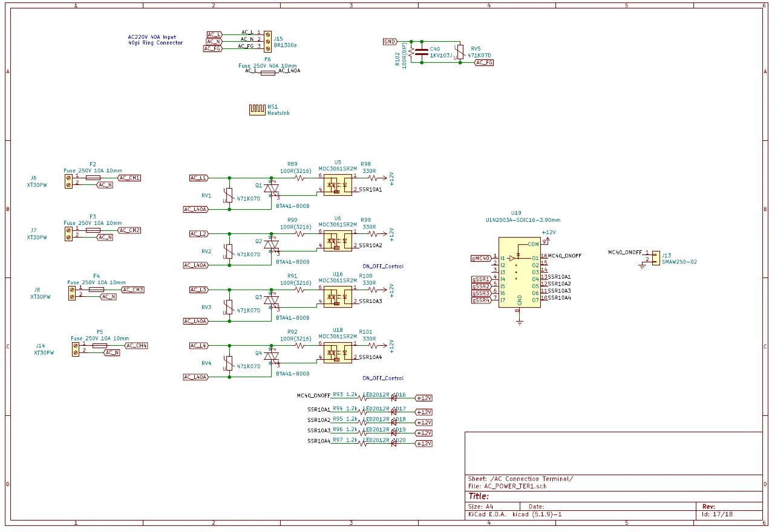This screenshot has height=532, width=772.
Task: Click the C40 capacitor symbol
Action: click(422, 51)
